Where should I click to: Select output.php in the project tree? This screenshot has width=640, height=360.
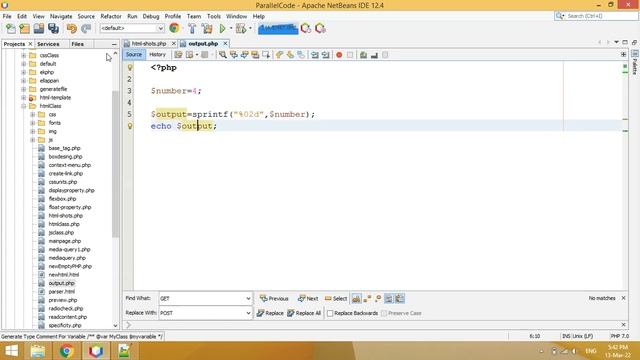pos(61,283)
